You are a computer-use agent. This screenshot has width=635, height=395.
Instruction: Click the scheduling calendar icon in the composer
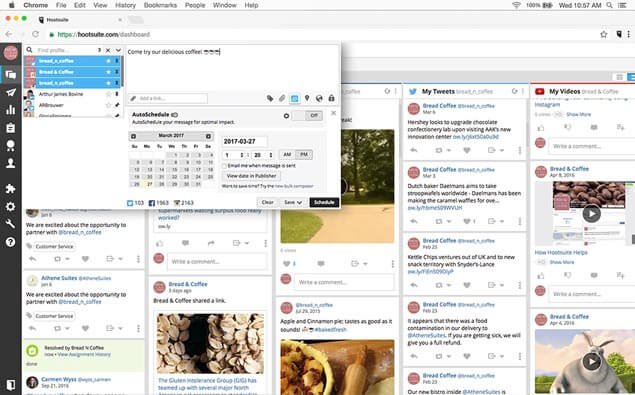pyautogui.click(x=294, y=98)
